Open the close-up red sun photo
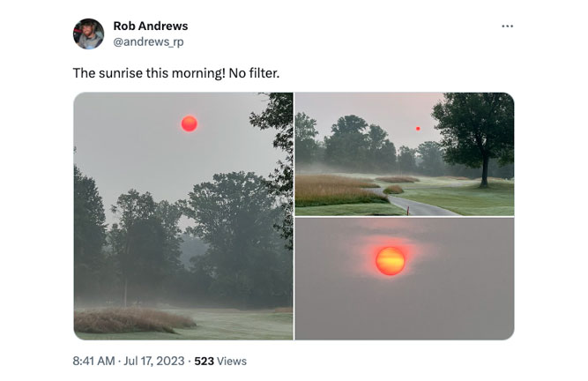Viewport: 588px width, 381px height. click(x=405, y=279)
